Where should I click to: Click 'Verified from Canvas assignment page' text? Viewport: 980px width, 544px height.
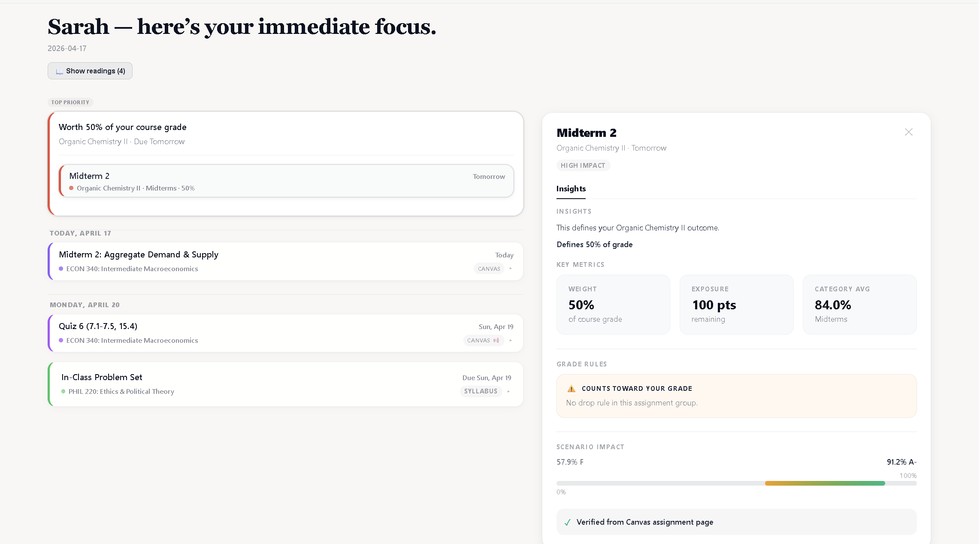[x=645, y=522]
